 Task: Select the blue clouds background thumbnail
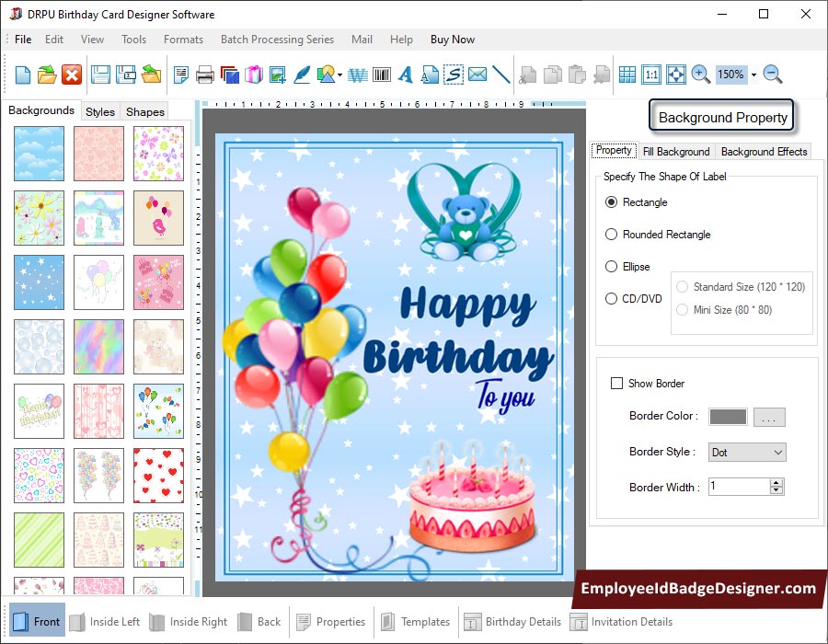point(39,154)
